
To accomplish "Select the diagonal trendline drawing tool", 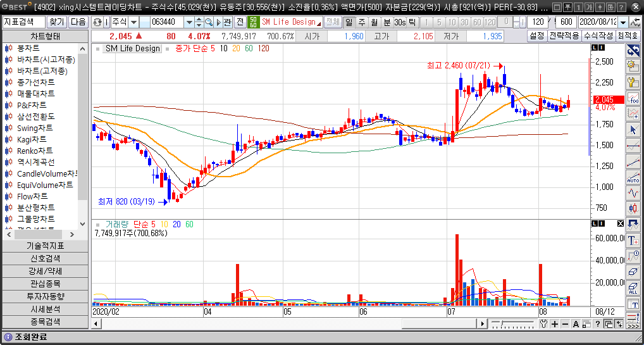I will 633,161.
